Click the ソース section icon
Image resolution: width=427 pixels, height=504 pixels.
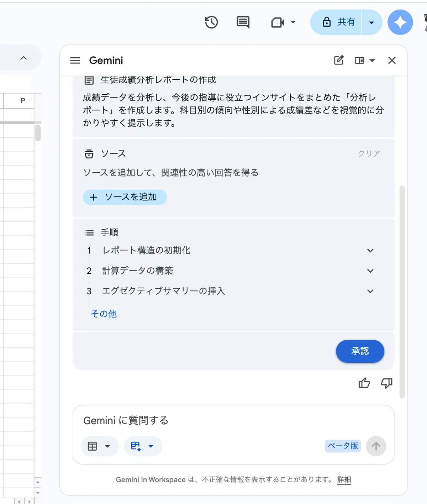coord(89,154)
